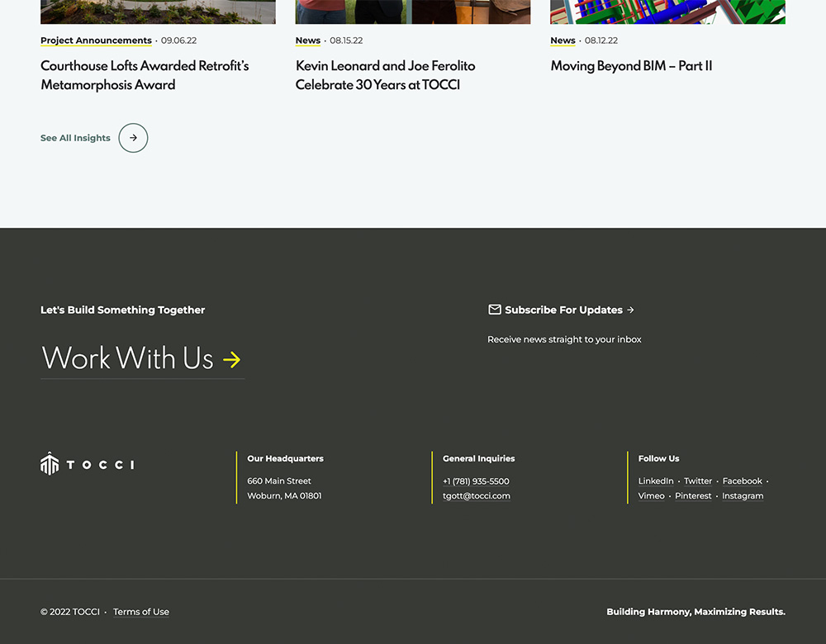Click the envelope icon by Subscribe For Updates
Image resolution: width=826 pixels, height=644 pixels.
pyautogui.click(x=495, y=310)
